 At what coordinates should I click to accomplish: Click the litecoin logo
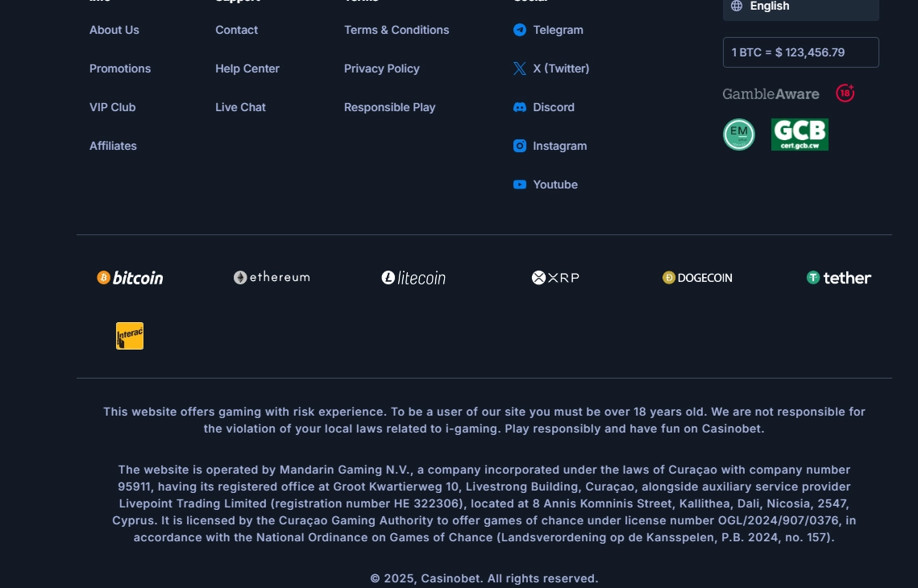pyautogui.click(x=413, y=277)
